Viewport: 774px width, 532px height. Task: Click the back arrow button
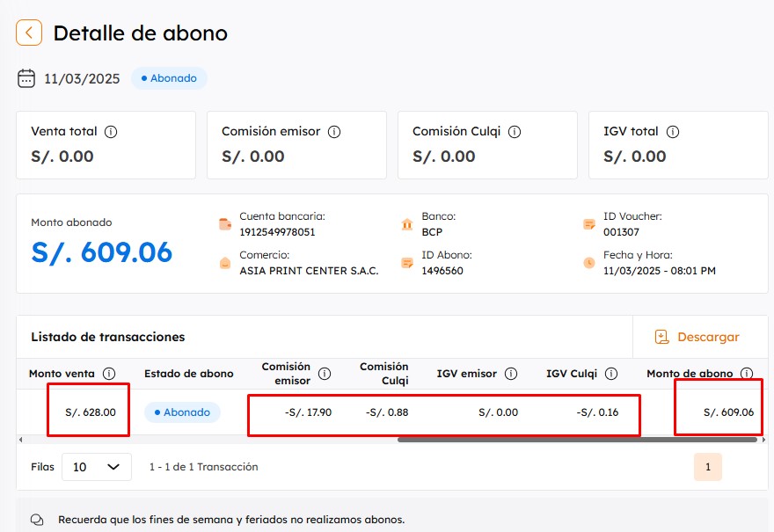click(29, 33)
